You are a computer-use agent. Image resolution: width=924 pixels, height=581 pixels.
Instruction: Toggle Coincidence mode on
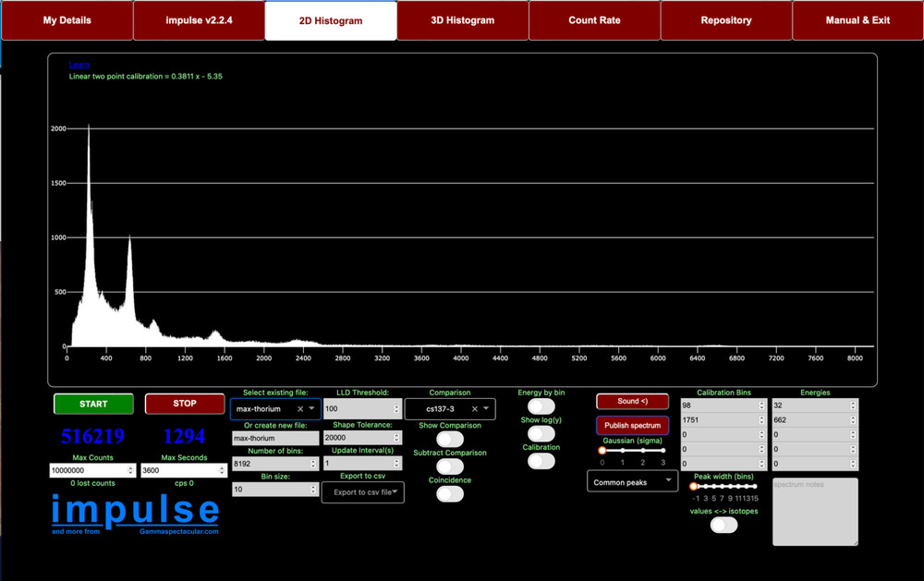click(450, 492)
